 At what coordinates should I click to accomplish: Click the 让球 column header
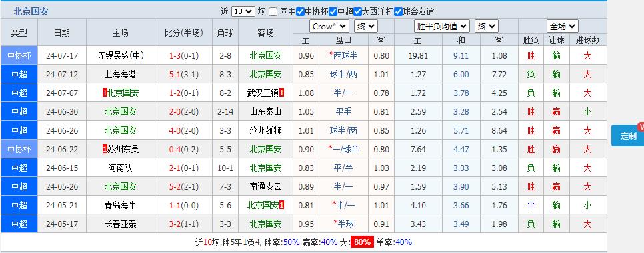coord(557,40)
